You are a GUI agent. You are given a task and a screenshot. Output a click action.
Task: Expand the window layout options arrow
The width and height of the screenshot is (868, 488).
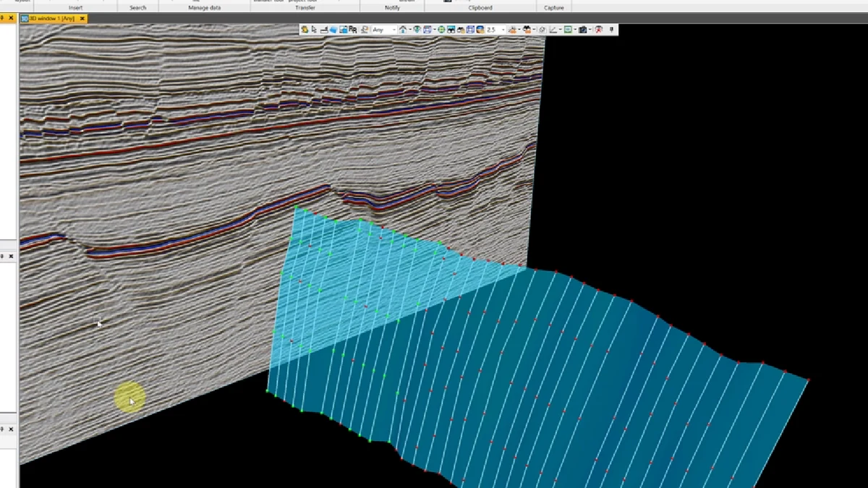click(434, 30)
